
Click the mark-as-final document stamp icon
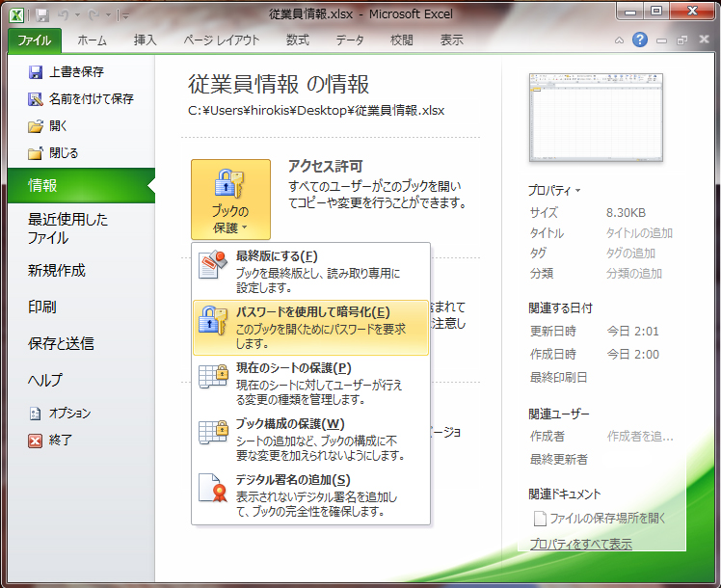tap(213, 264)
